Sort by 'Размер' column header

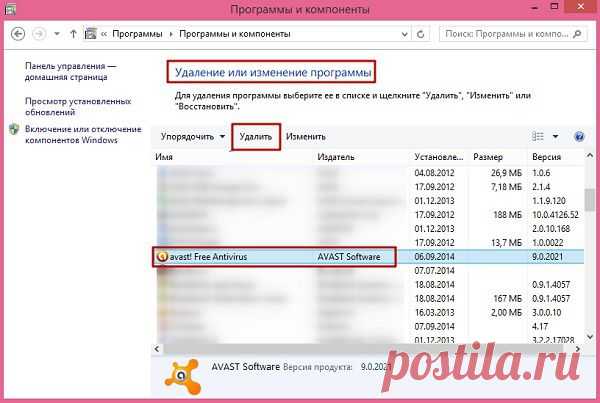tap(488, 157)
